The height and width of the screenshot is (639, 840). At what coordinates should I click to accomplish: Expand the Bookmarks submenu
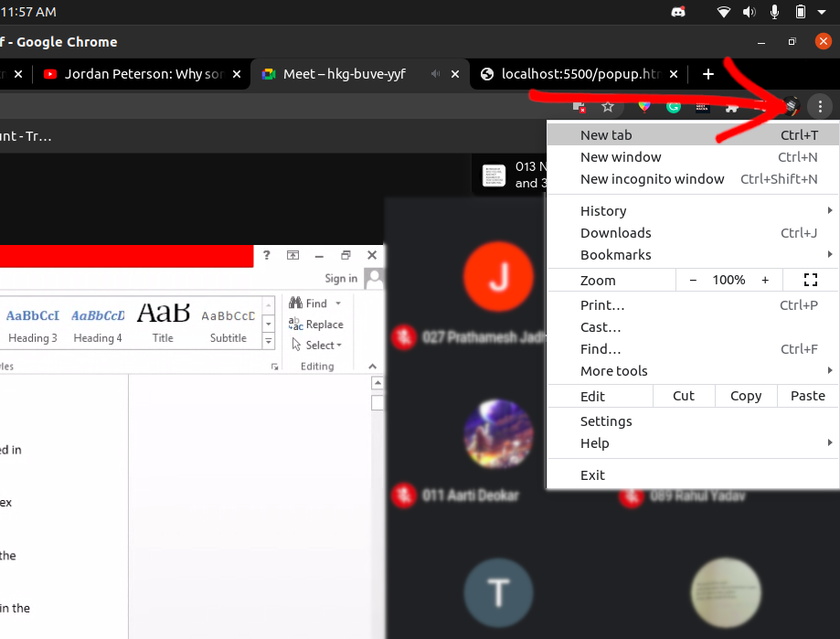693,255
